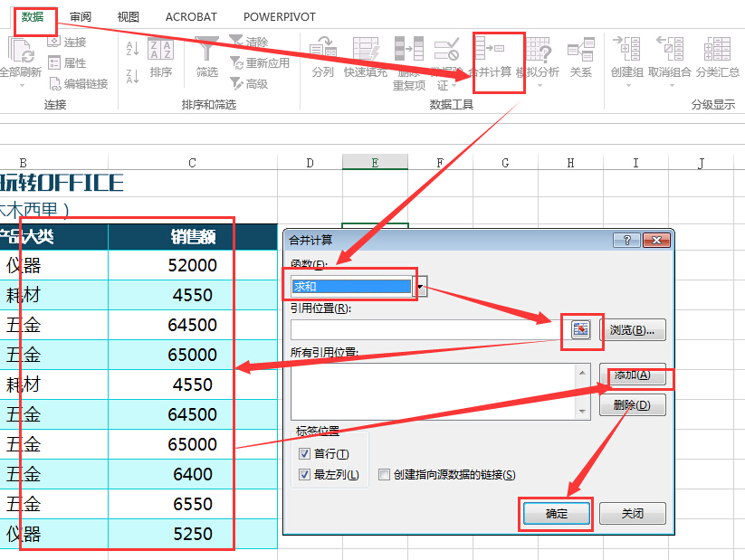Sort descending Z to A
Screen dimensions: 745x560
click(132, 76)
